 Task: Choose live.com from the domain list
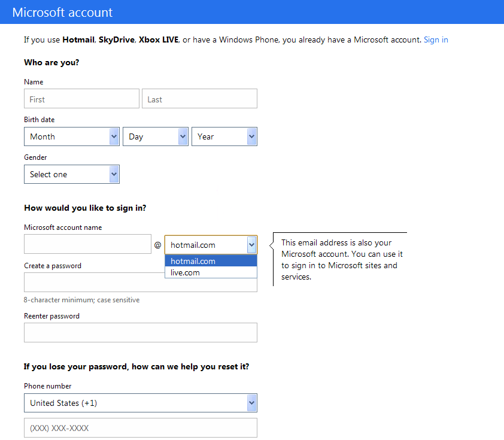pos(211,272)
